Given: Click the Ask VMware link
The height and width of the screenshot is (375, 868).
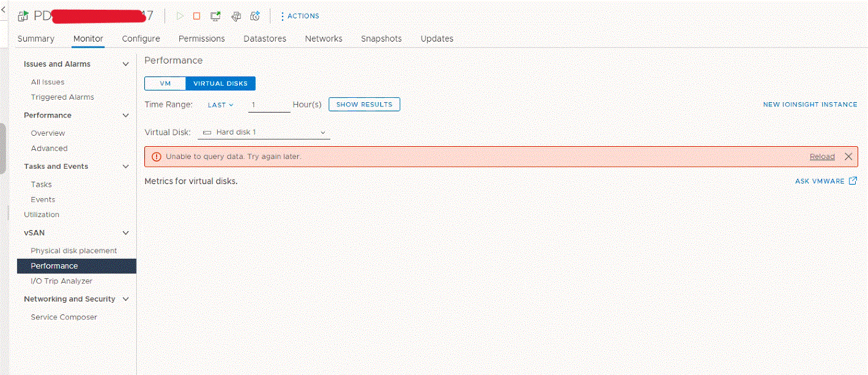Looking at the screenshot, I should click(x=820, y=181).
